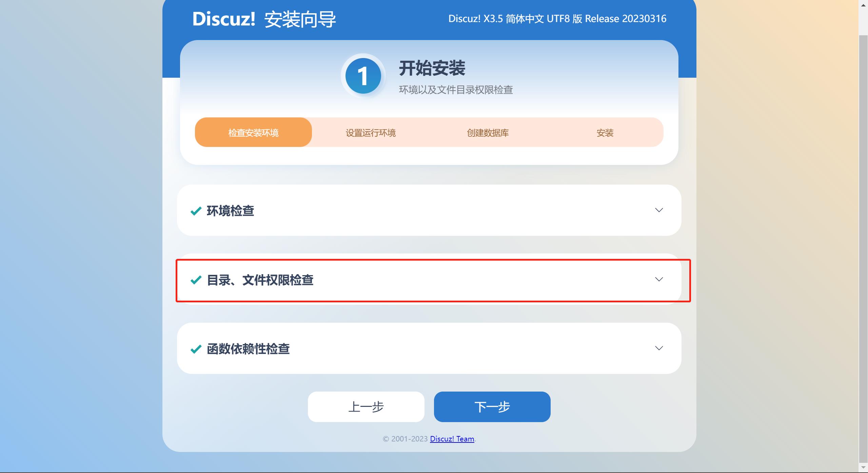Screen dimensions: 868x473
Task: Click the 目录、文件权限检查 heading text
Action: (x=260, y=280)
